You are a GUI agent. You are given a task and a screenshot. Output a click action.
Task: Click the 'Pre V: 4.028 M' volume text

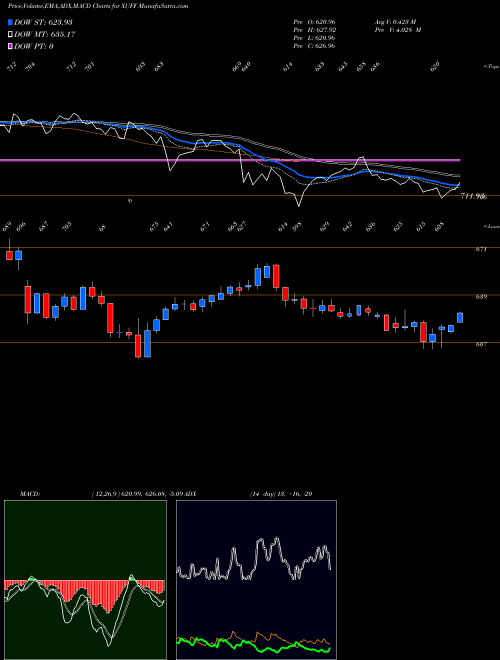point(397,30)
